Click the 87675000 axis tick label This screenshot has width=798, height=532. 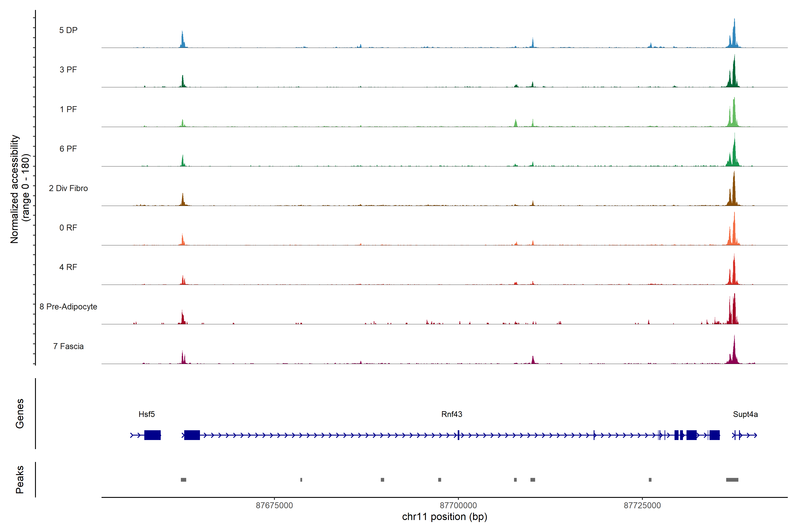[274, 506]
